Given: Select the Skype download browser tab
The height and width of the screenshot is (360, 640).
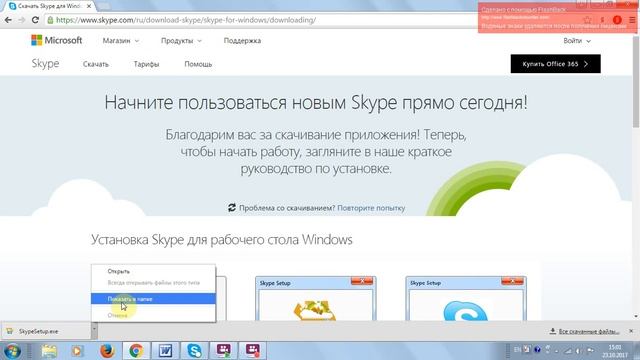Looking at the screenshot, I should pyautogui.click(x=49, y=6).
